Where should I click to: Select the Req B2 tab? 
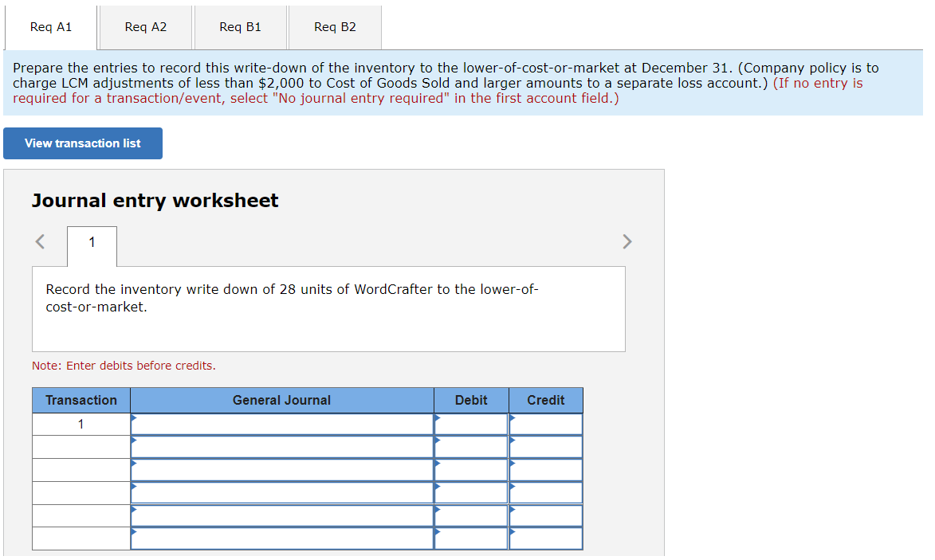click(334, 27)
